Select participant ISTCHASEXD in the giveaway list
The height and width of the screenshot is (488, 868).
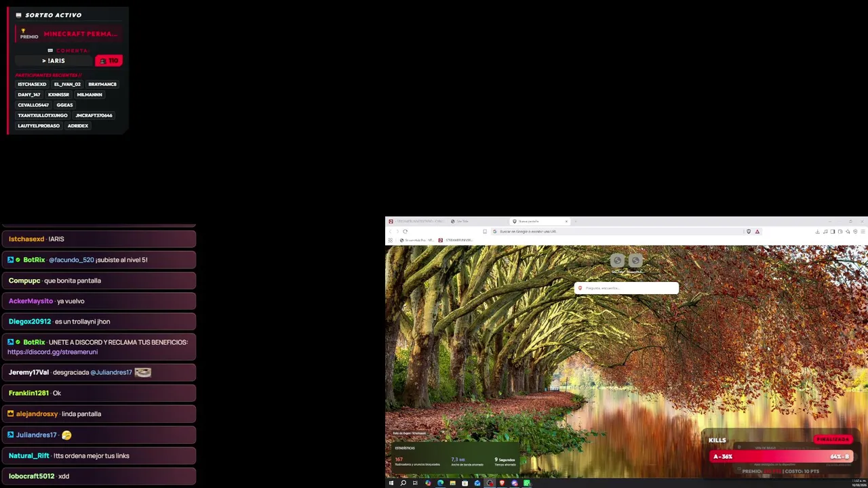(32, 84)
